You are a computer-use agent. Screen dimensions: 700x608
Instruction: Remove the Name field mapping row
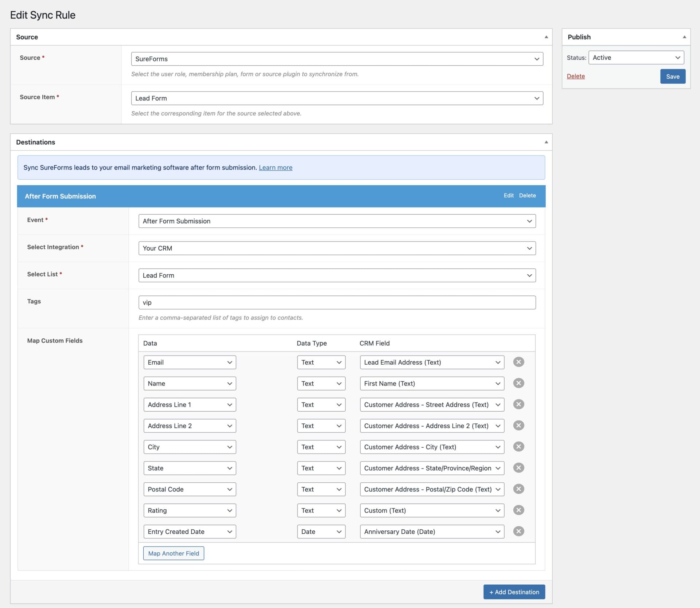[x=518, y=383]
